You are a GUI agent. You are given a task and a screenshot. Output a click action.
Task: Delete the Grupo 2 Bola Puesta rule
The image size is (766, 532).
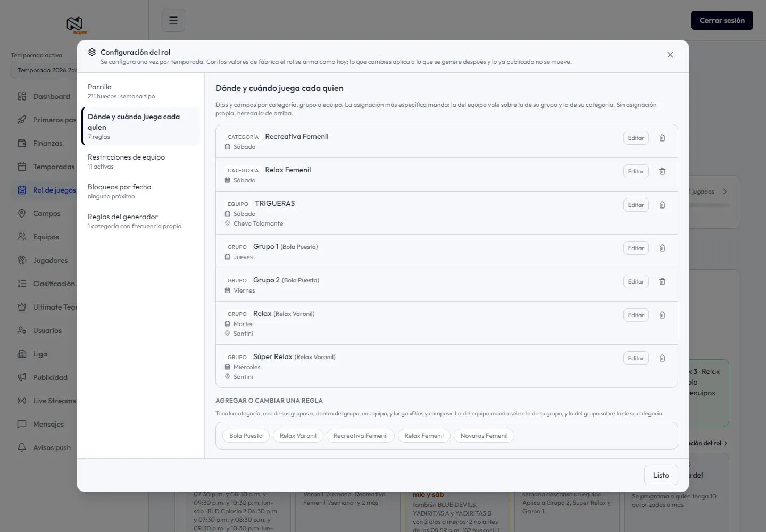point(662,281)
